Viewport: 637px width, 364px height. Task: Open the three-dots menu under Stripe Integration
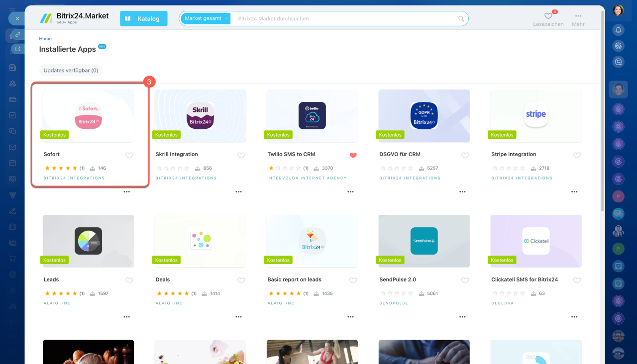575,191
